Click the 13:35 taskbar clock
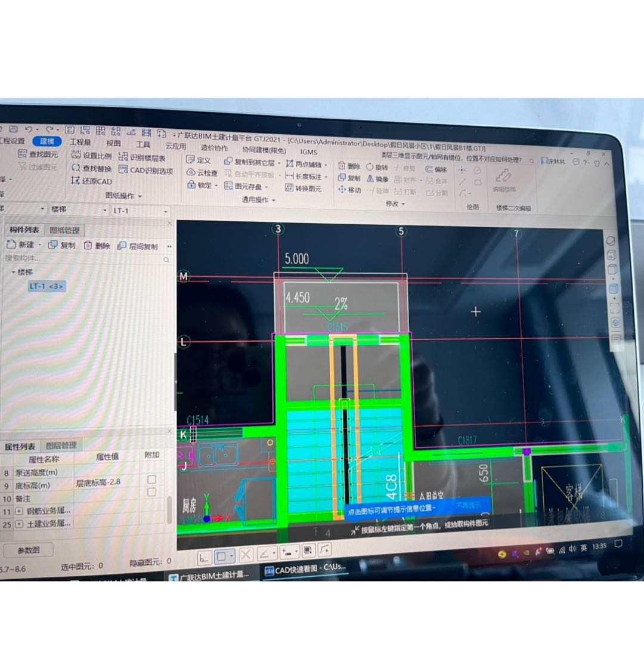The image size is (644, 671). [599, 546]
